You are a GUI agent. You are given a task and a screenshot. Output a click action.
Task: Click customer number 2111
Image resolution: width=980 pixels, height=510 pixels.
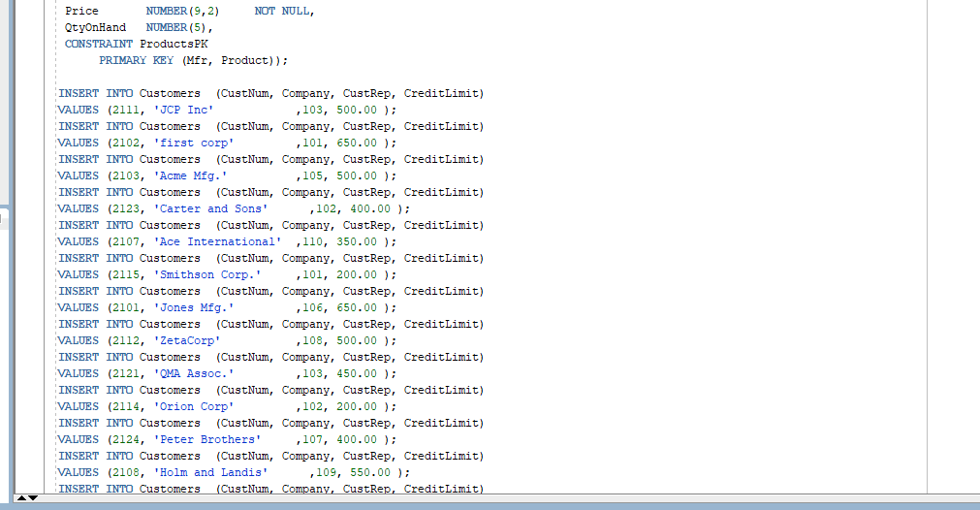click(126, 110)
